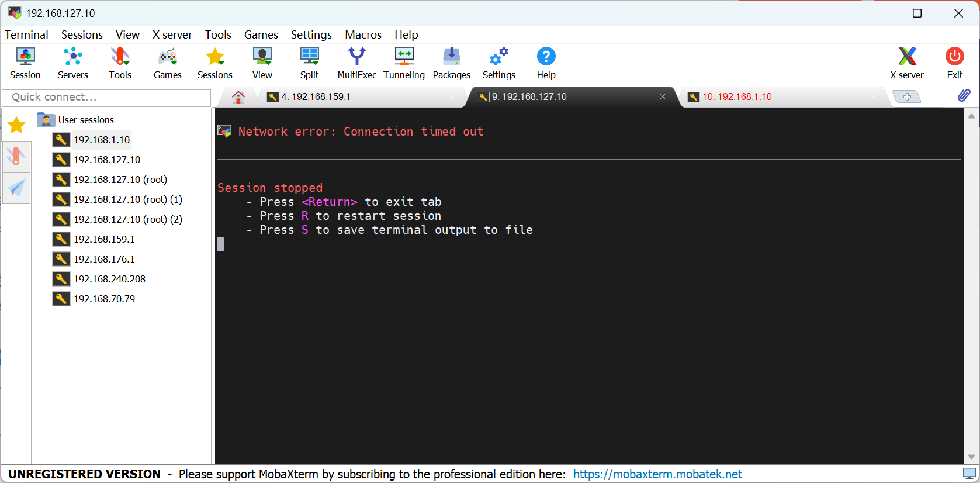Open the Terminal menu
The height and width of the screenshot is (483, 980).
tap(26, 34)
